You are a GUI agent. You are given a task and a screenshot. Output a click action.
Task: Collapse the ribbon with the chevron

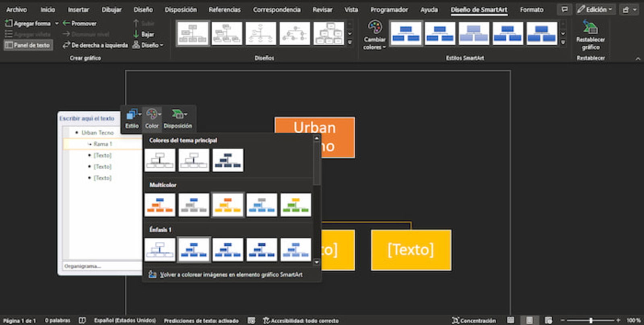(x=638, y=59)
